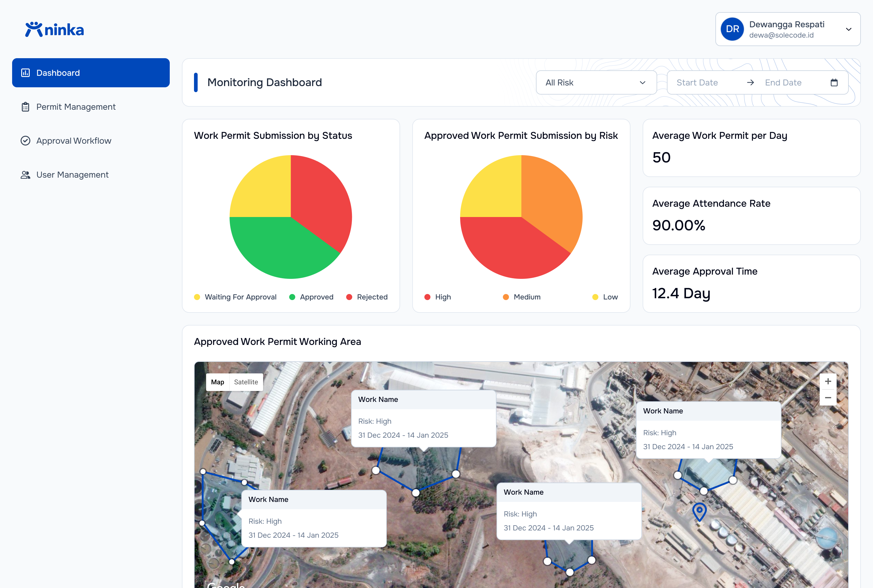873x588 pixels.
Task: Expand the Dewangga Respati account menu chevron
Action: tap(849, 29)
